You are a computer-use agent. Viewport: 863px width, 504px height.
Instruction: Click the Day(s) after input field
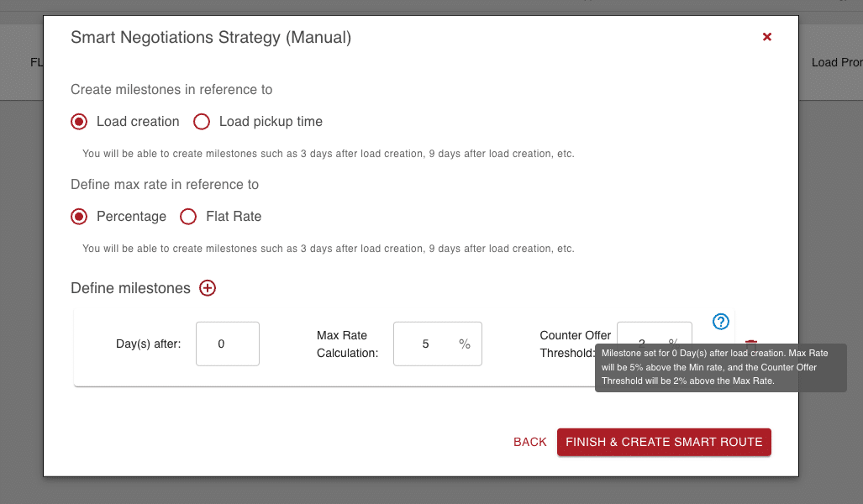228,344
